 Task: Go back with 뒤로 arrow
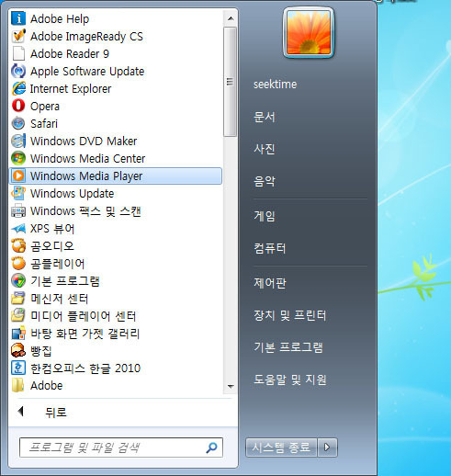[21, 412]
